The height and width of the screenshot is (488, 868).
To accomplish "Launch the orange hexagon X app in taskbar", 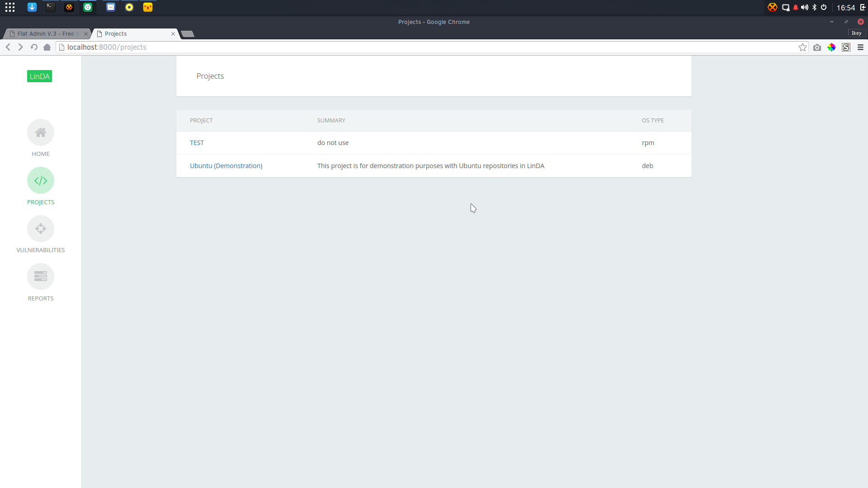I will click(x=69, y=7).
